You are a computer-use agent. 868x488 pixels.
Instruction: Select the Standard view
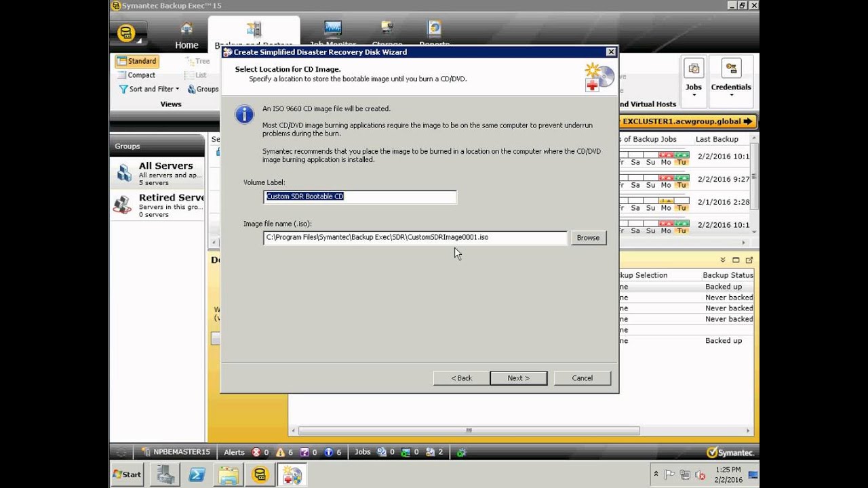[x=136, y=61]
